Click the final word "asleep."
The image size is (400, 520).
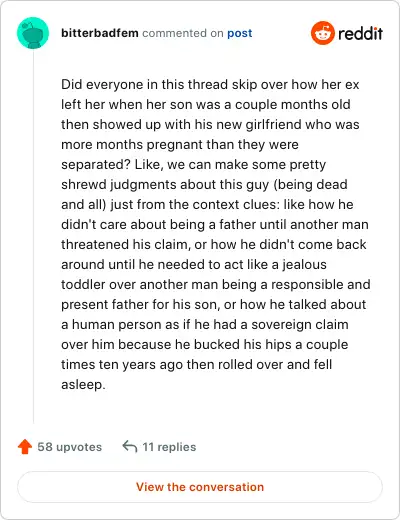point(83,384)
